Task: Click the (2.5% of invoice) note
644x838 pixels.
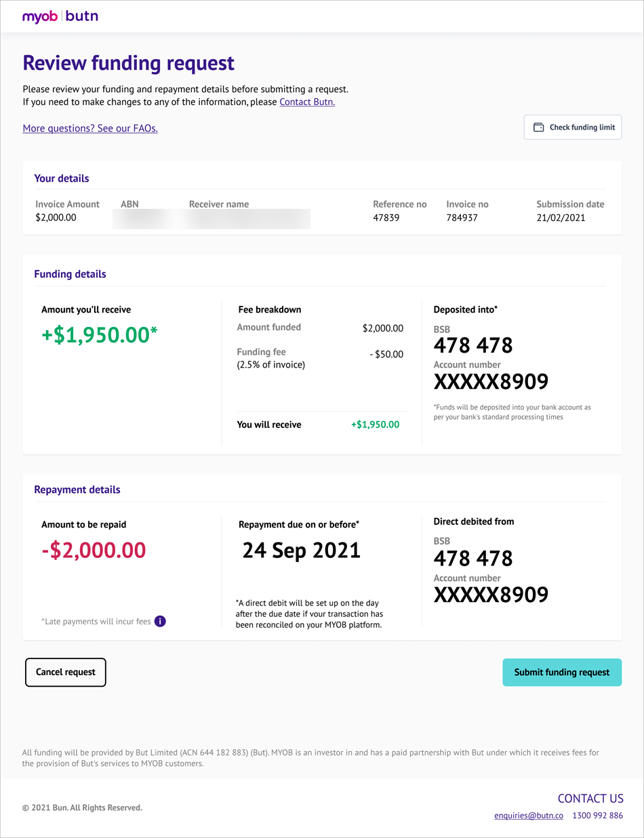Action: [271, 365]
